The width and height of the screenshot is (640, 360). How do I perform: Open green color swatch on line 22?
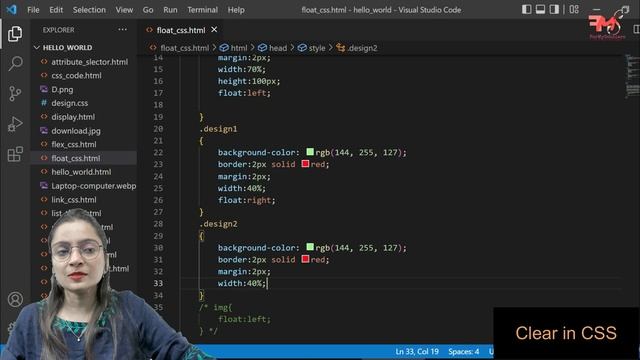[x=310, y=152]
